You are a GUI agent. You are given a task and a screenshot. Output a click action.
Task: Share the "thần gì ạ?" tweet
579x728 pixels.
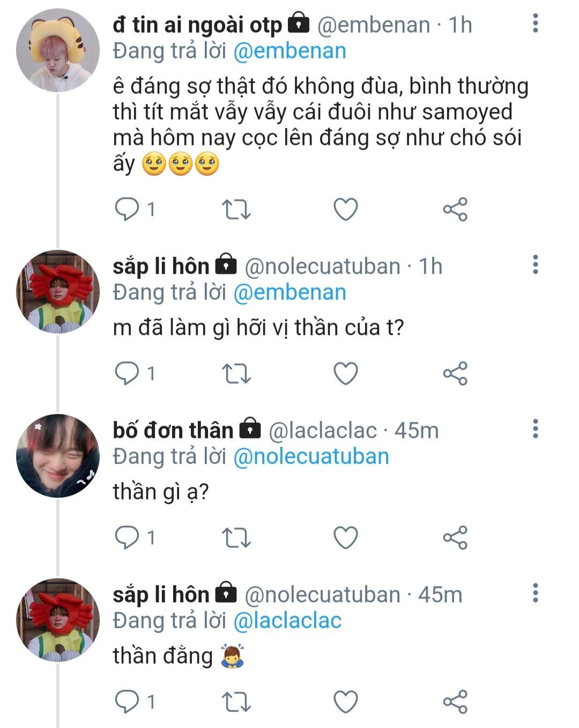point(455,538)
